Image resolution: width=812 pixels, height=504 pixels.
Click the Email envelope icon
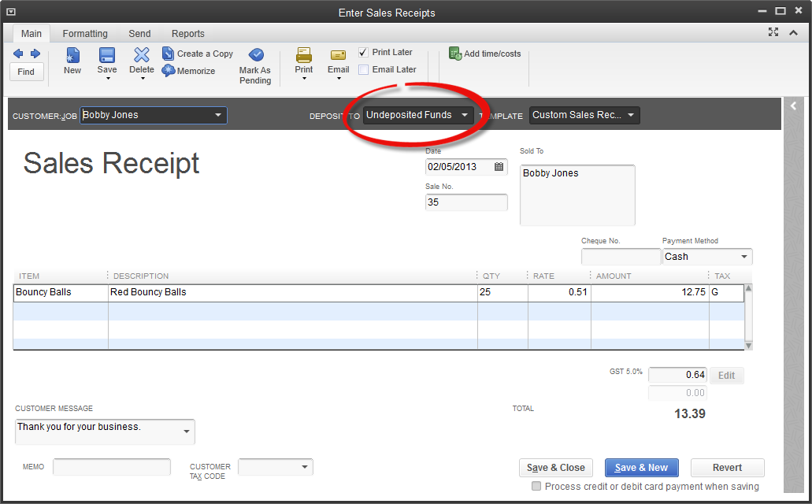click(x=339, y=55)
